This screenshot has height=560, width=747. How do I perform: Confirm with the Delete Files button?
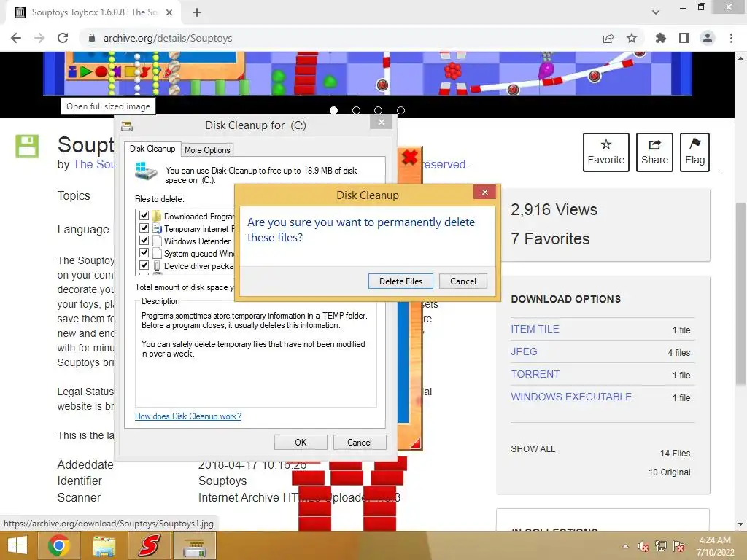pyautogui.click(x=400, y=281)
